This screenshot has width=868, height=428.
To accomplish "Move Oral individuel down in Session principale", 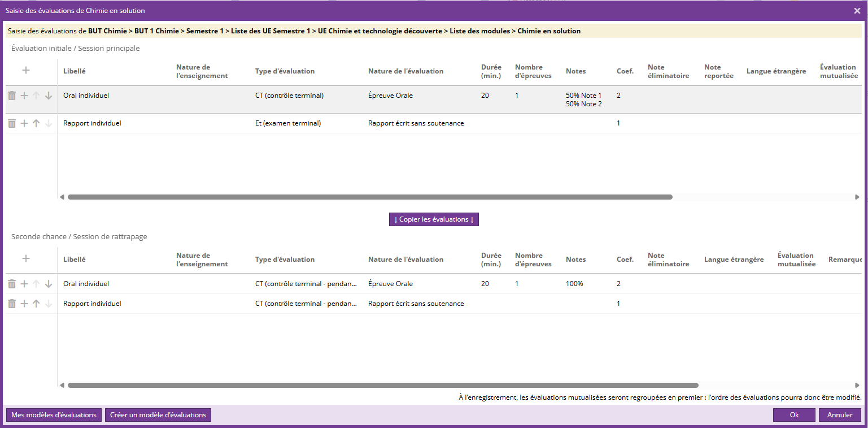I will pos(49,96).
